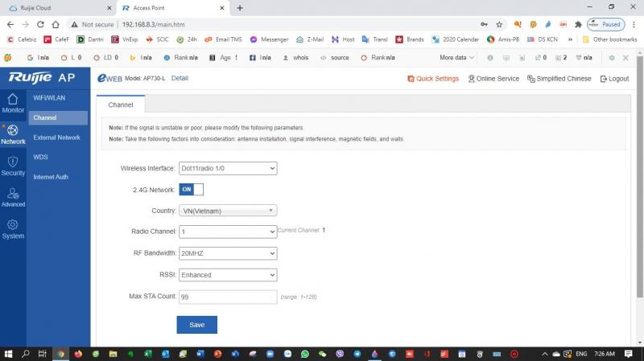Open the browser Extensions puzzle icon
The width and height of the screenshot is (644, 361).
[578, 25]
